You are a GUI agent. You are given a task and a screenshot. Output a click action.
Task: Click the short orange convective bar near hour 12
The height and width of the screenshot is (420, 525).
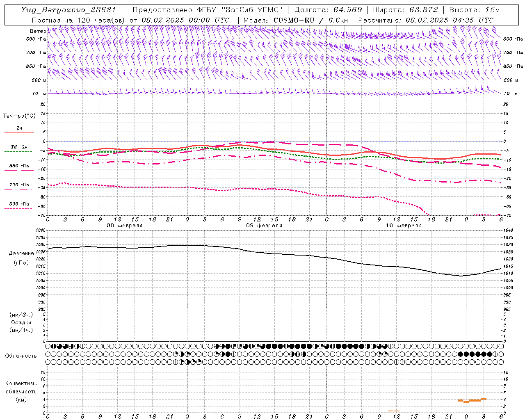pyautogui.click(x=394, y=411)
